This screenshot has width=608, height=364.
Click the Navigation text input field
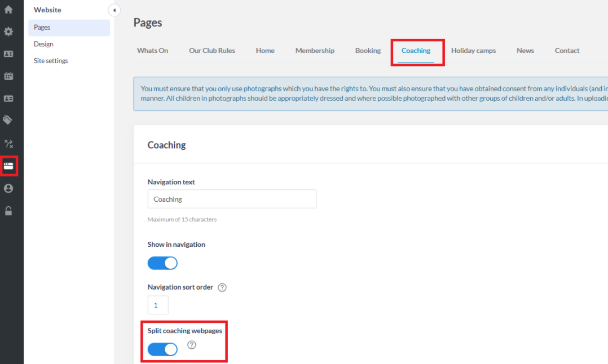coord(232,199)
